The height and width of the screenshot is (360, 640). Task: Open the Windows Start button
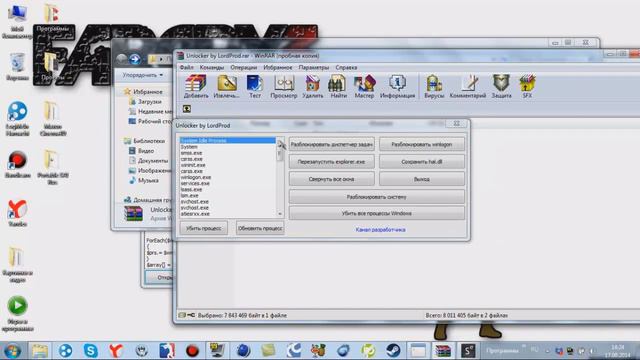click(12, 351)
